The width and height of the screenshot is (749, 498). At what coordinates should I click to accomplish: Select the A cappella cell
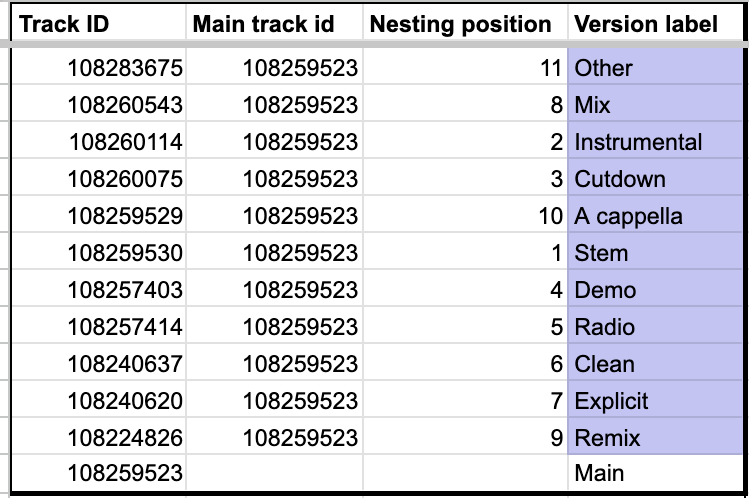pyautogui.click(x=655, y=215)
